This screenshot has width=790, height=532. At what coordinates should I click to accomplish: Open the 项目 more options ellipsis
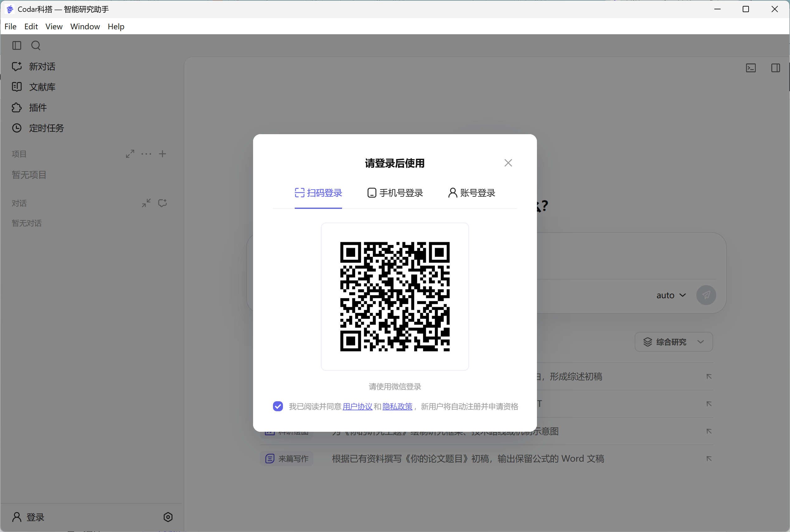coord(146,154)
